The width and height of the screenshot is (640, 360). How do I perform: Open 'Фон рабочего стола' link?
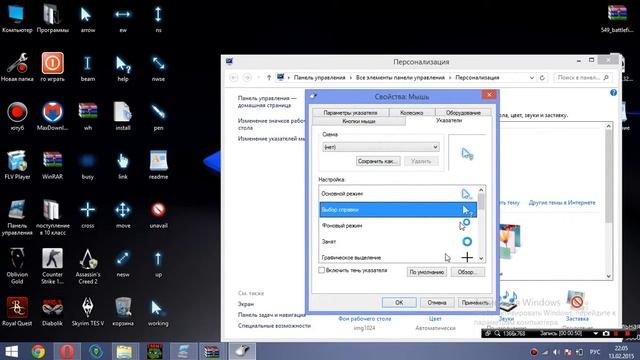364,319
